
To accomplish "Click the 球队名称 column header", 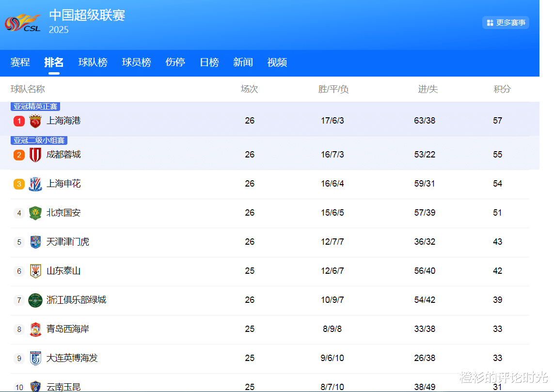I will pos(28,89).
